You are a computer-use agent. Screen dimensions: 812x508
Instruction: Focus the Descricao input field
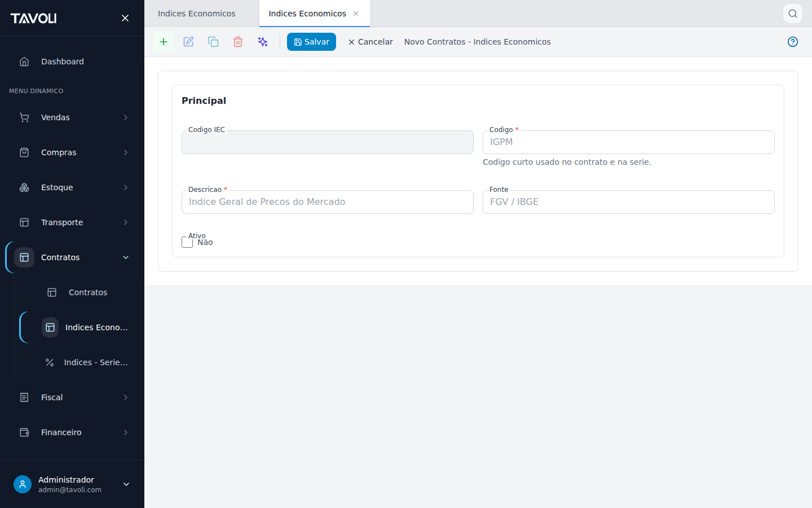click(x=328, y=202)
